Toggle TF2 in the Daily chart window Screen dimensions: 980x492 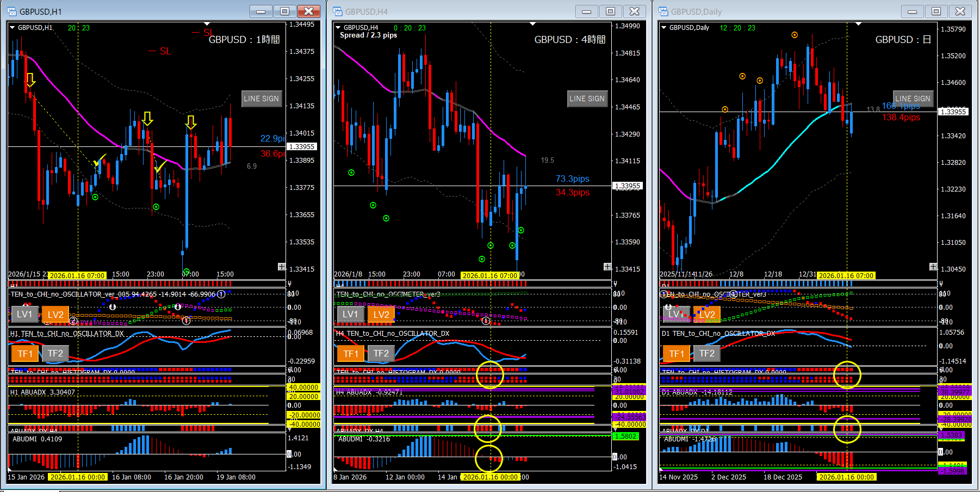(707, 354)
